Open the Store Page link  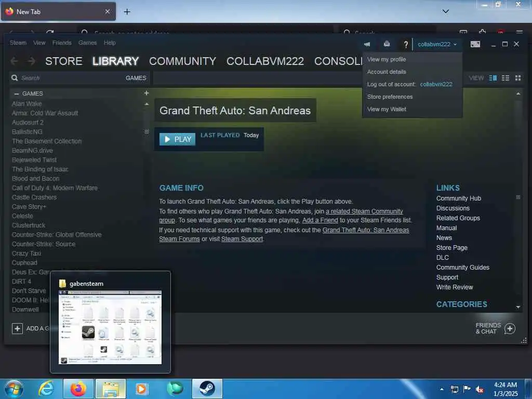click(x=452, y=248)
